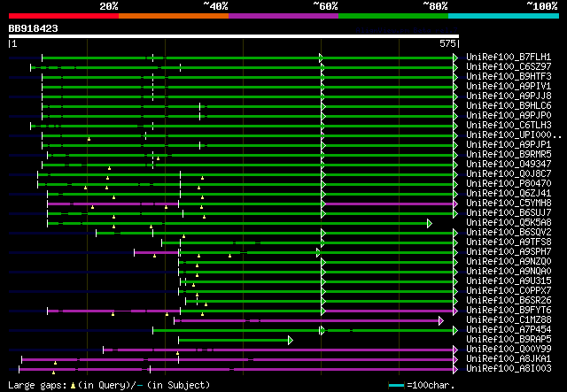Click the purple alignment bar of UniRef100_Q00Y99
This screenshot has width=567, height=392.
pos(278,350)
